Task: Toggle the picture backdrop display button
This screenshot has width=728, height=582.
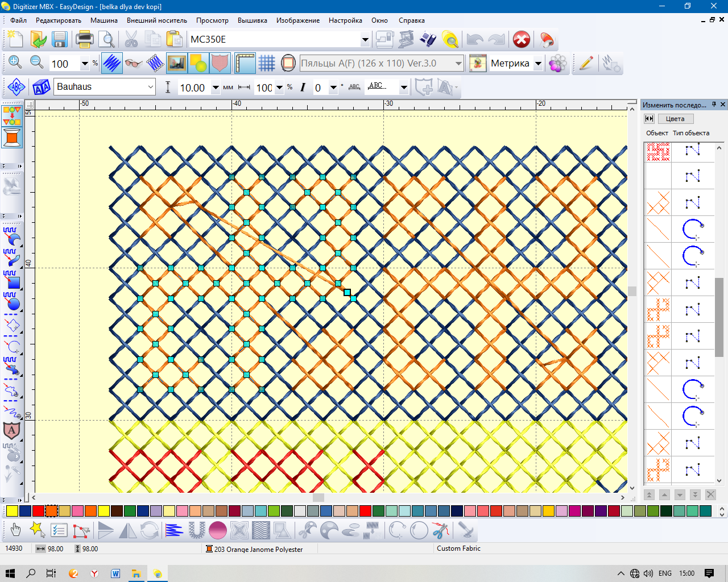Action: 177,63
